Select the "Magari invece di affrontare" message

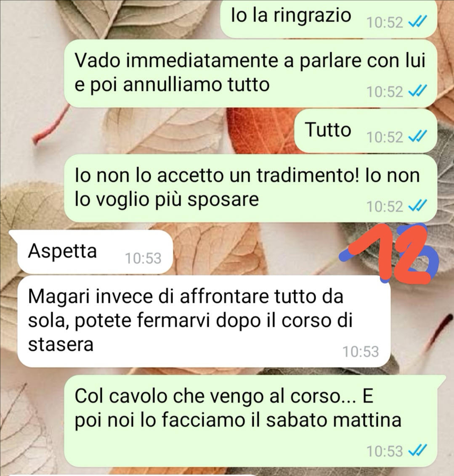[x=204, y=321]
